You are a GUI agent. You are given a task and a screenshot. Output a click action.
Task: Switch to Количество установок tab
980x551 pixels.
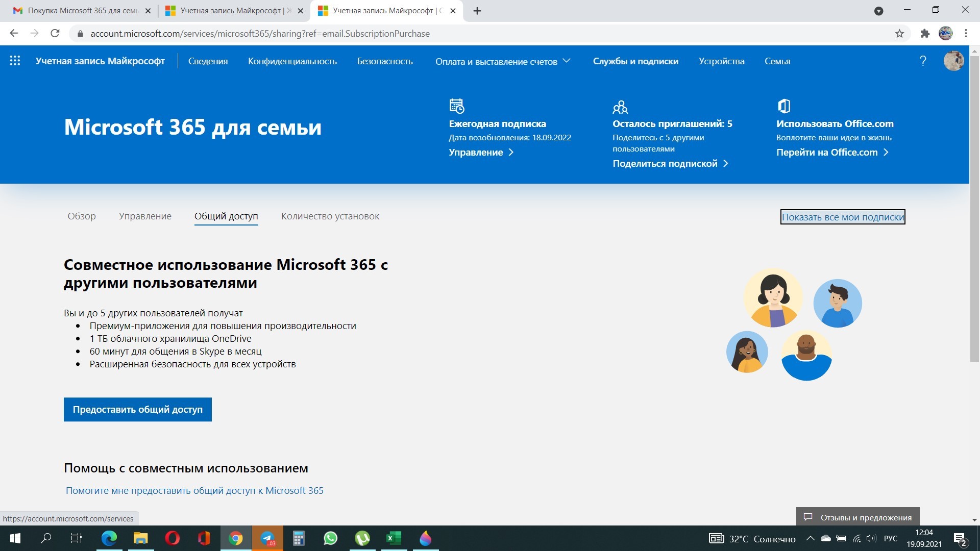click(330, 216)
